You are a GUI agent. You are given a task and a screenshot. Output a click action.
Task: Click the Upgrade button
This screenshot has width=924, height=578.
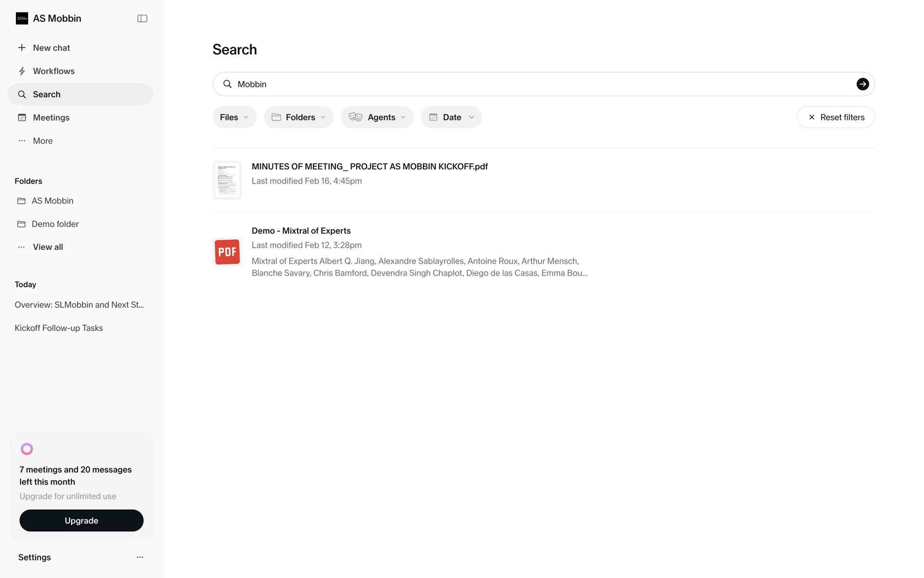tap(81, 521)
